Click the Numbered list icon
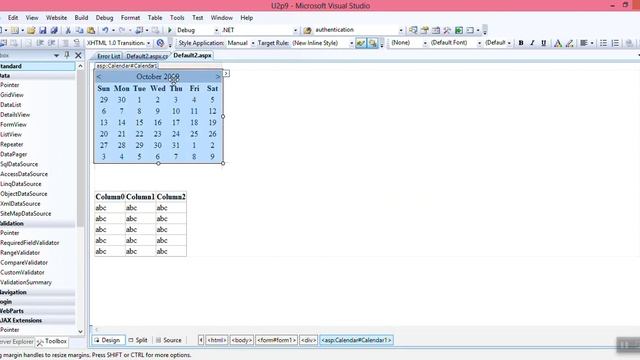This screenshot has width=640, height=360. click(x=615, y=43)
